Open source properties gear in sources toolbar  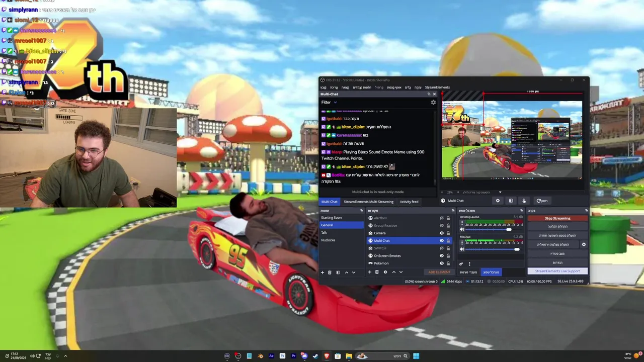point(385,272)
